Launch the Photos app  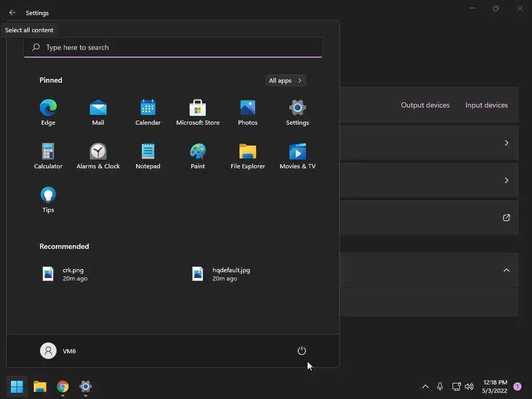pos(248,113)
